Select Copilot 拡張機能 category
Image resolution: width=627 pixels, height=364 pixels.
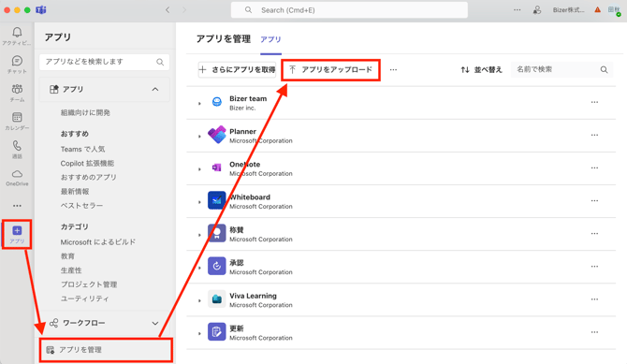coord(87,163)
